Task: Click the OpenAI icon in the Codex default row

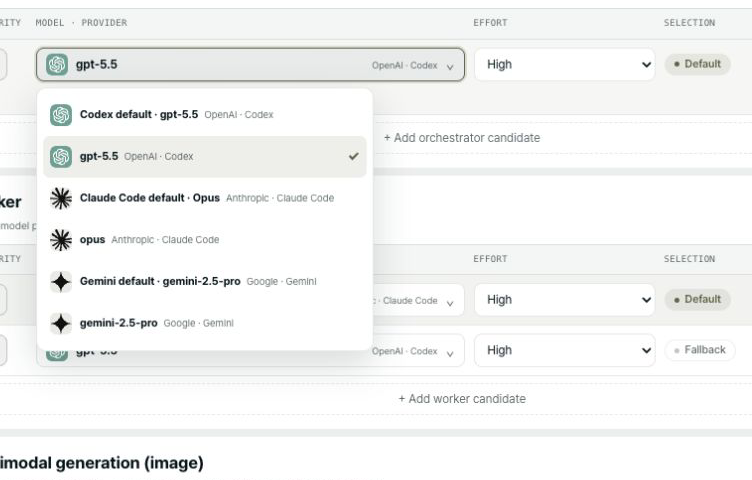Action: [x=61, y=115]
